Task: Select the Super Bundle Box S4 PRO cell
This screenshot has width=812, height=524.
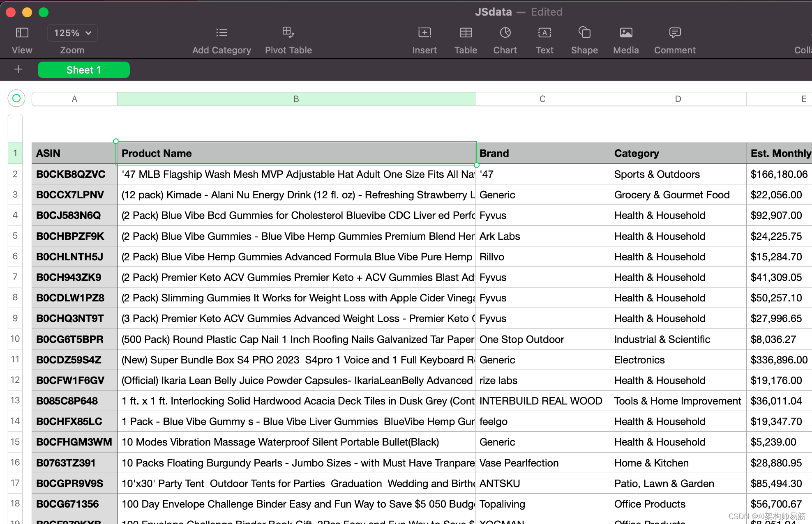Action: pyautogui.click(x=296, y=360)
